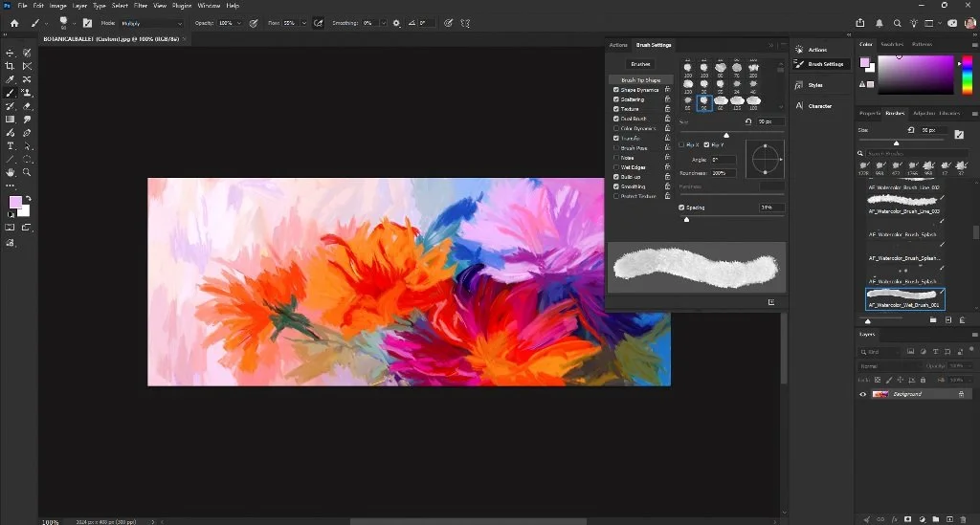Set symmetry paint options butterfly icon
The width and height of the screenshot is (980, 525).
(x=466, y=23)
